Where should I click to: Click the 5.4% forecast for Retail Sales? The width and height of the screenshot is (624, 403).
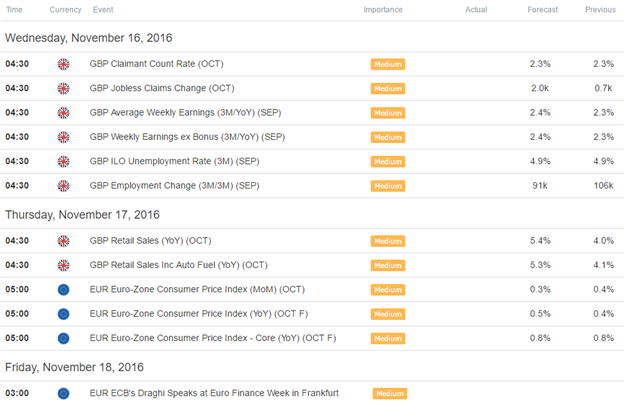click(540, 241)
